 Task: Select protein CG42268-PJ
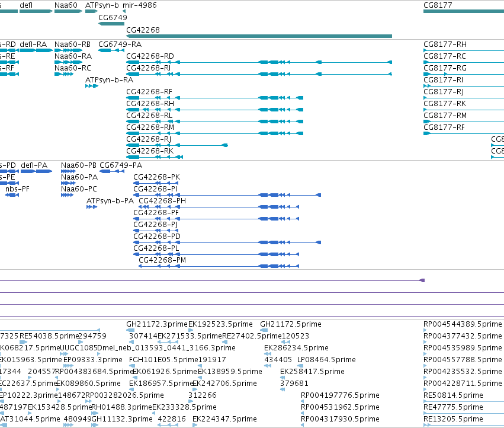(x=156, y=231)
